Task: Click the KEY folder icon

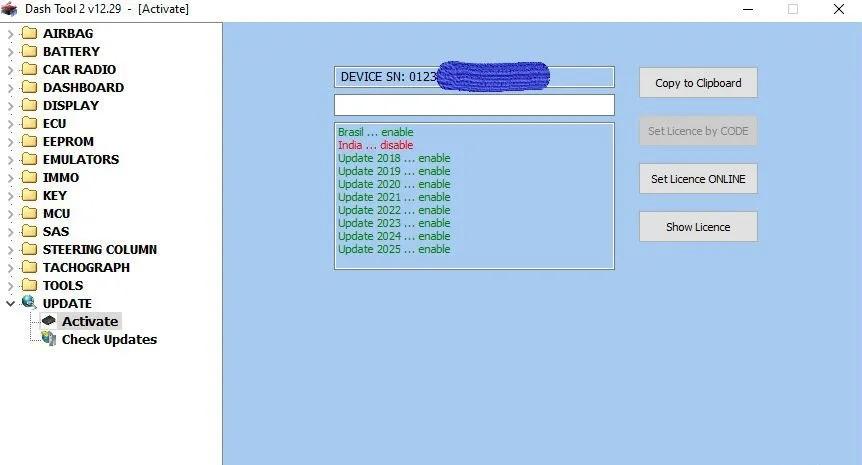Action: pos(29,195)
